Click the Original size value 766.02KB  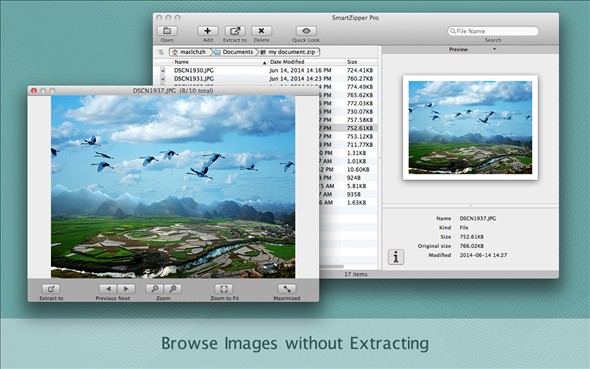471,246
